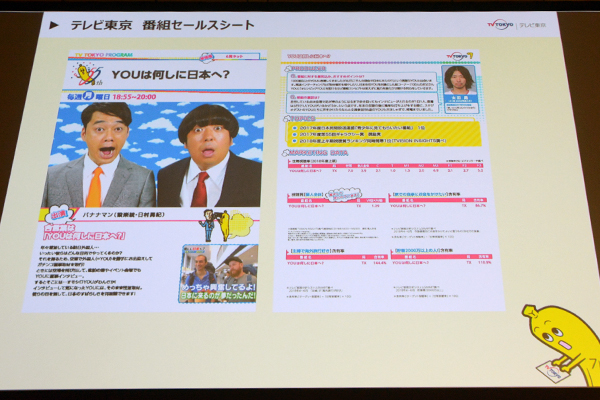
Task: Click the airport interview thumbnail
Action: click(218, 273)
